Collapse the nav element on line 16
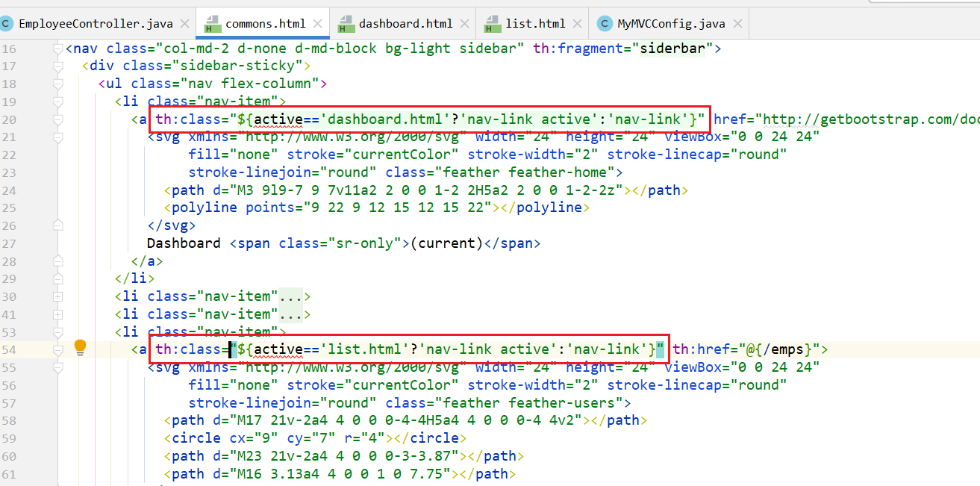The height and width of the screenshot is (486, 980). pyautogui.click(x=58, y=49)
